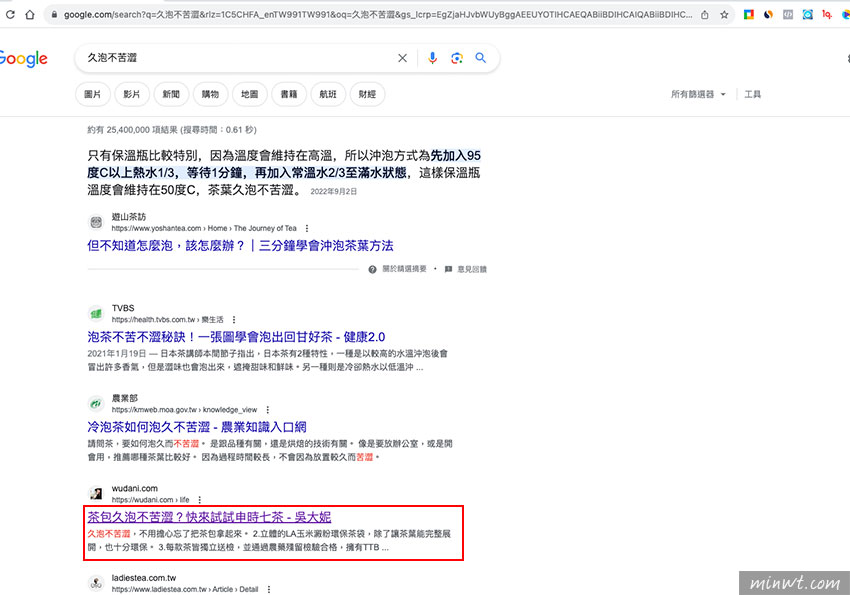Open 三分鐘學會沖泡茶葉方法 result link

pos(240,245)
